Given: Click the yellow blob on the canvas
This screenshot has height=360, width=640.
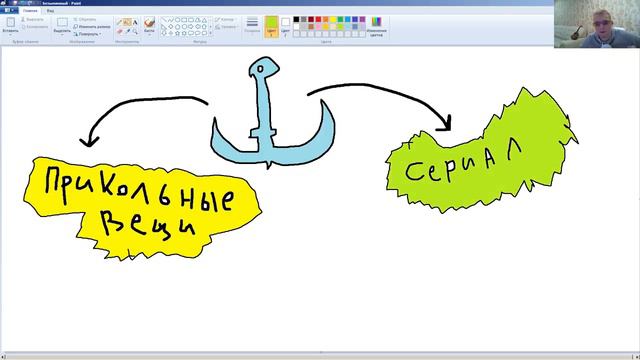Looking at the screenshot, I should [x=142, y=208].
